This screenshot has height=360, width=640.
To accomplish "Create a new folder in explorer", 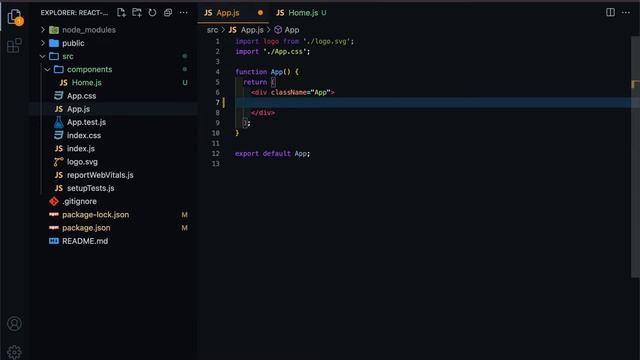I will pos(137,13).
